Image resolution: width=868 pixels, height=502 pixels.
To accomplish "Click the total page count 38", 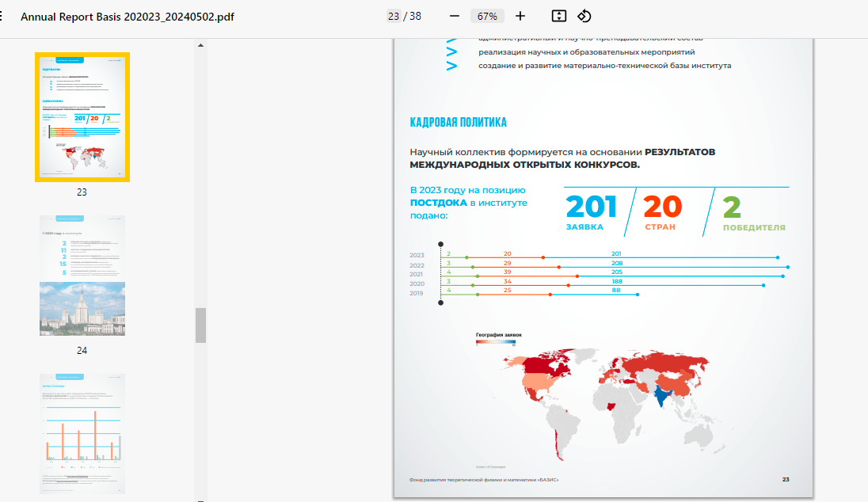I will (415, 17).
